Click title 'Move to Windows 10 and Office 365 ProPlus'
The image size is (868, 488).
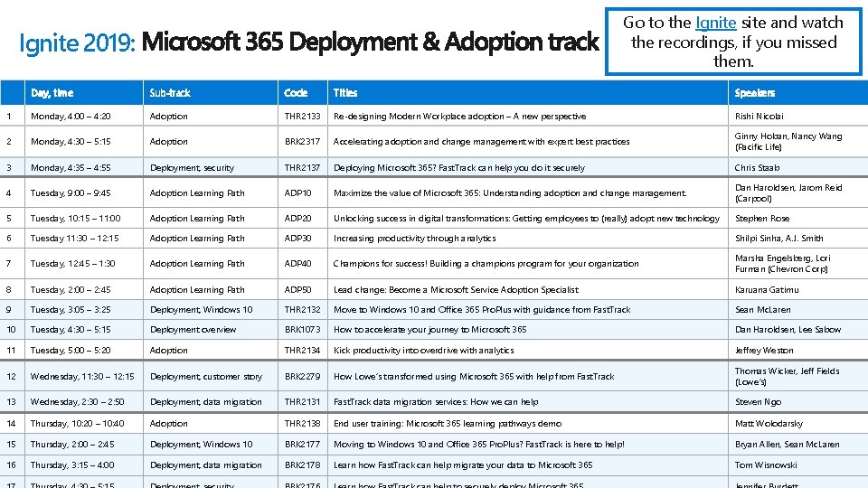(482, 310)
